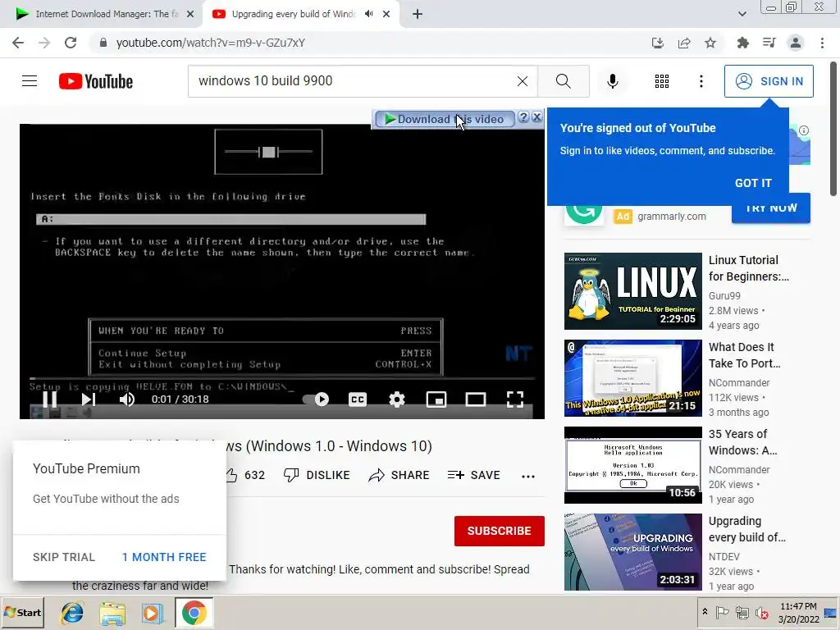Click the ad info icon

(x=804, y=130)
